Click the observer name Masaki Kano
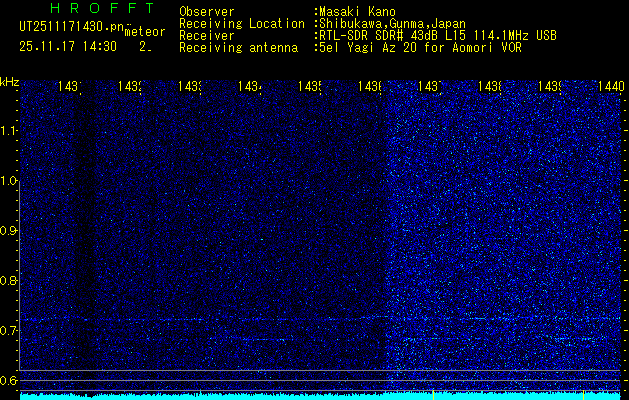Image resolution: width=629 pixels, height=400 pixels. pyautogui.click(x=355, y=12)
